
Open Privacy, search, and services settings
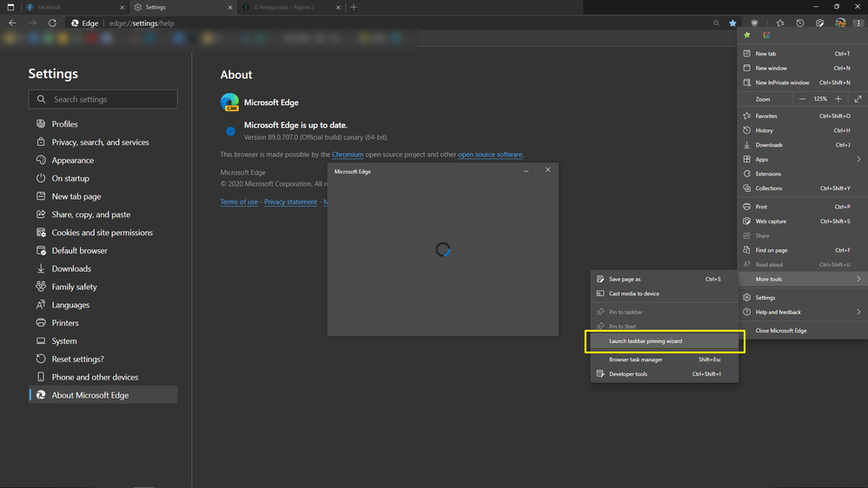tap(103, 142)
